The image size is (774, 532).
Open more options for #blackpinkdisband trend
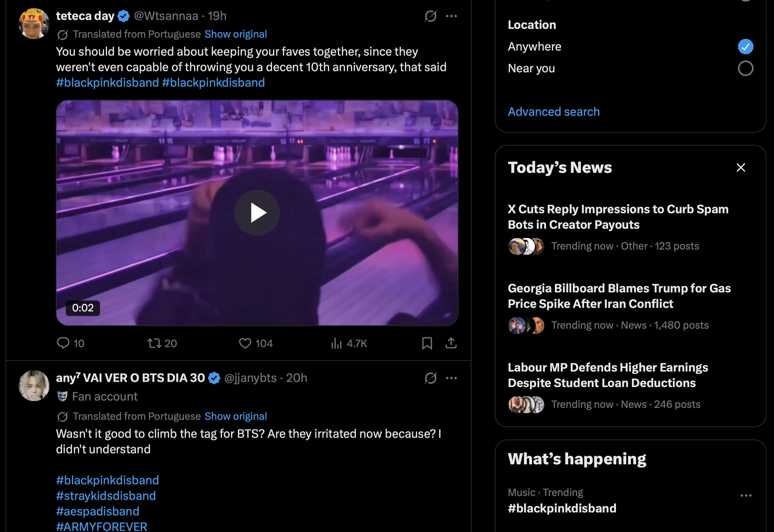[x=746, y=495]
